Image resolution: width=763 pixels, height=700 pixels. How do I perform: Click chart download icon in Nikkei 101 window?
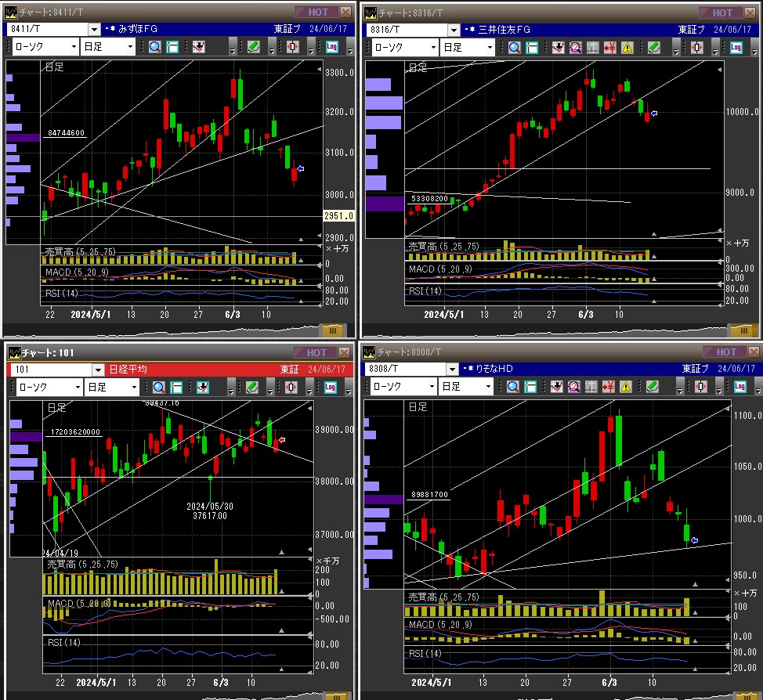[x=202, y=388]
